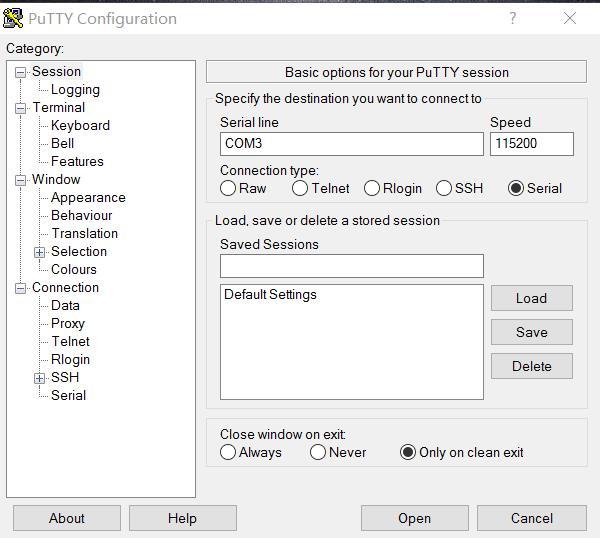The width and height of the screenshot is (600, 538).
Task: Open the Telnet category in the tree
Action: (70, 341)
